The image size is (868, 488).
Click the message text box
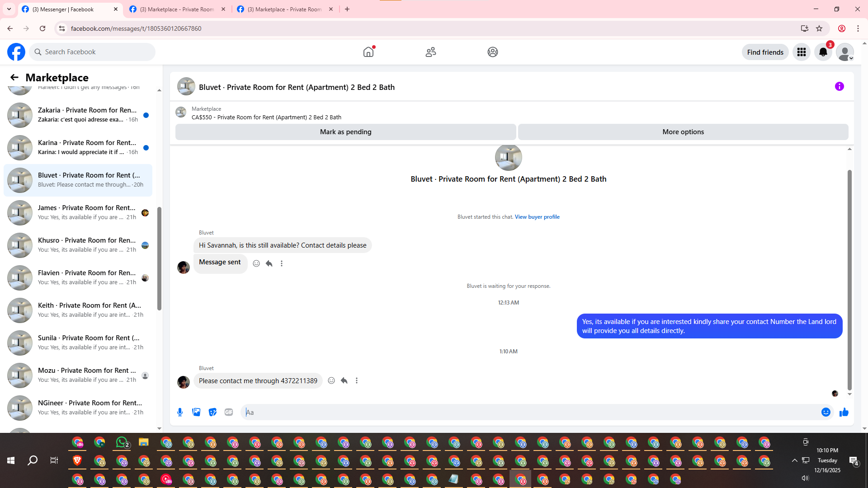pyautogui.click(x=531, y=412)
